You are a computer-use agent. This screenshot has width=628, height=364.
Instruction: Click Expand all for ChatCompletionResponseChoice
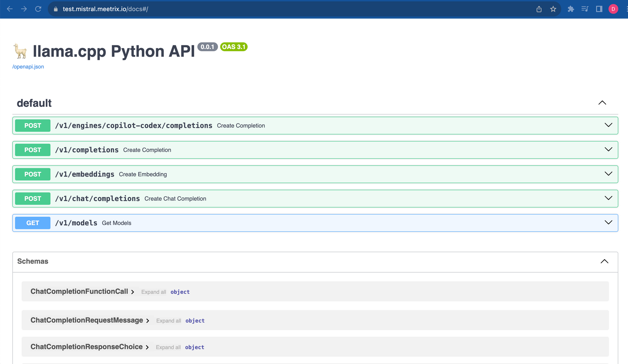click(x=168, y=347)
